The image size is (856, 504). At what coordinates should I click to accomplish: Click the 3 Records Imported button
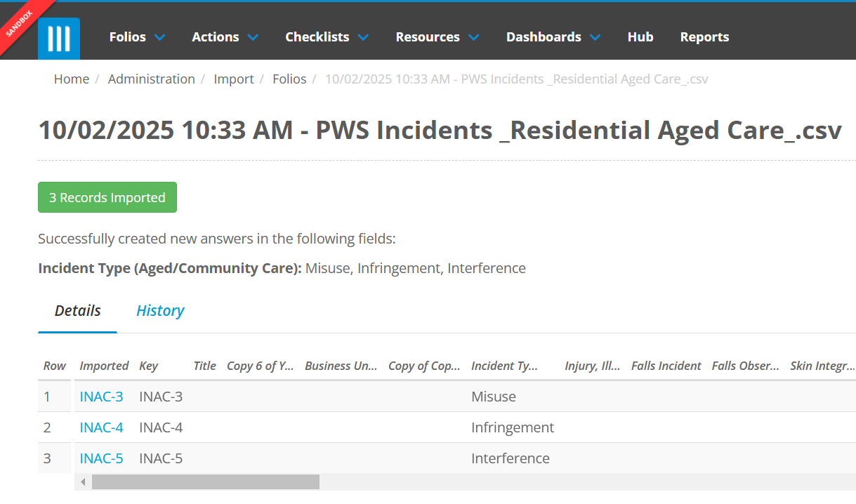point(107,198)
